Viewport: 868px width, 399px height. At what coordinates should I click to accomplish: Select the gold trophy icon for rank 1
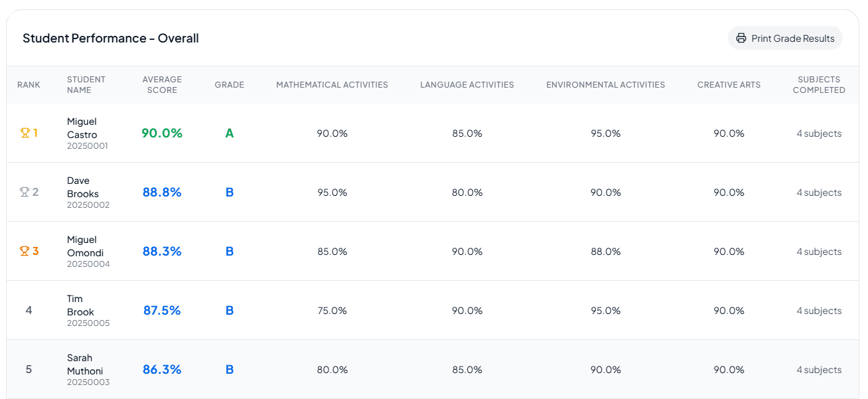(24, 132)
